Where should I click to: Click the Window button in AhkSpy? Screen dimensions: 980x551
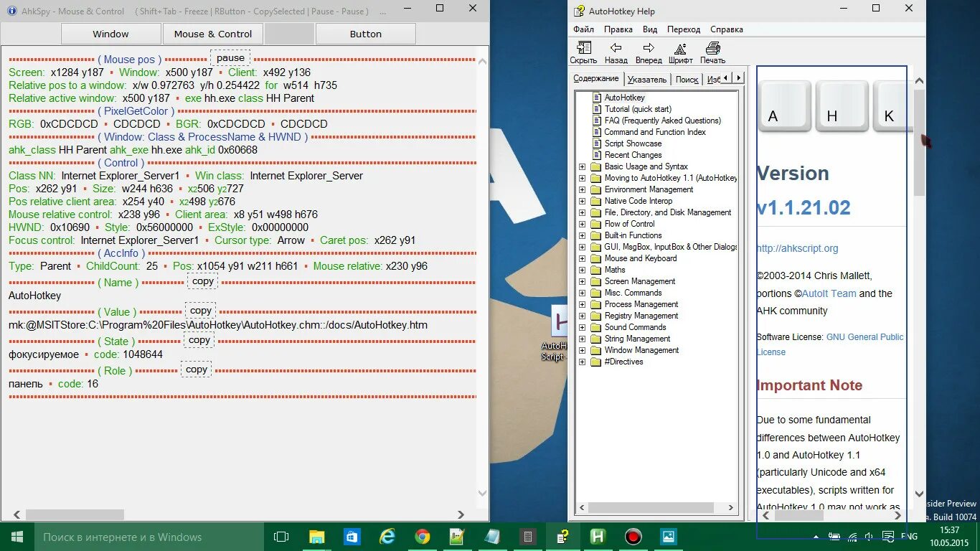click(110, 34)
